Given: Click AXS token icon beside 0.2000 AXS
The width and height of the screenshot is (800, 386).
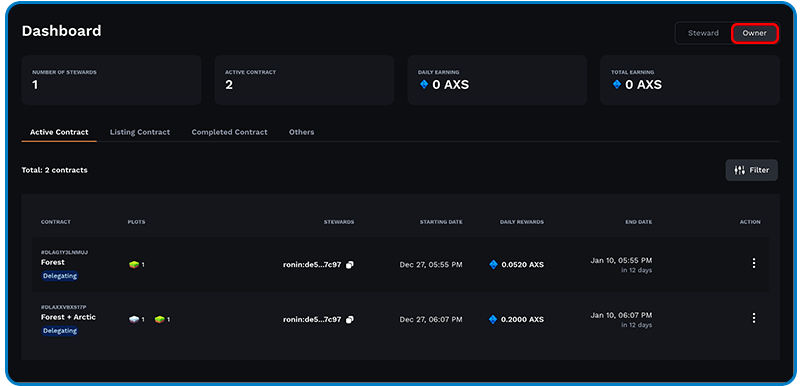Looking at the screenshot, I should tap(493, 320).
